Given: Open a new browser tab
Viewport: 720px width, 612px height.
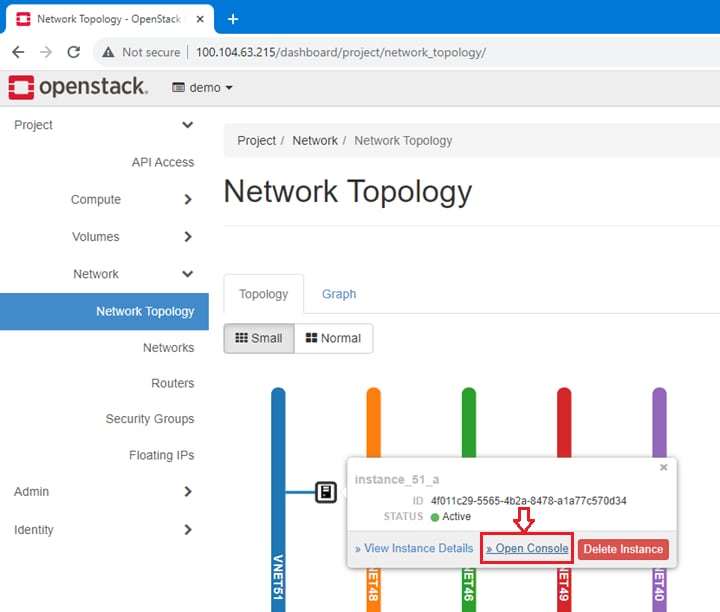Looking at the screenshot, I should coord(233,19).
